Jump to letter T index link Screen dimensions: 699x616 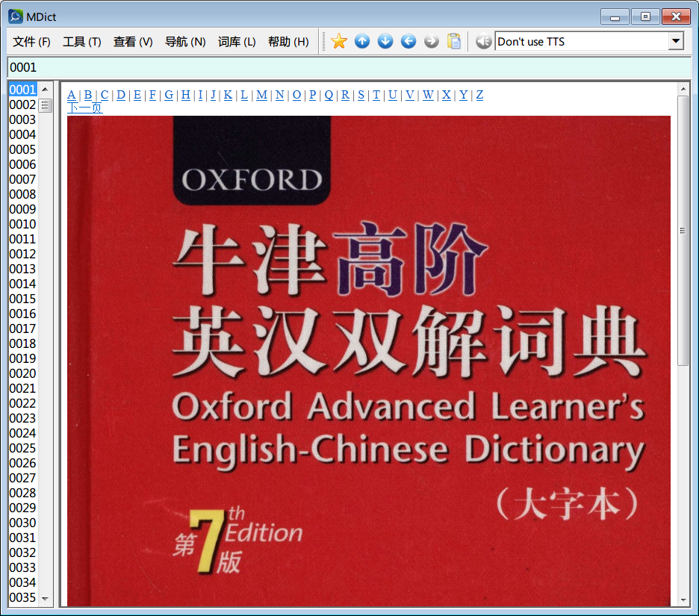[x=376, y=95]
